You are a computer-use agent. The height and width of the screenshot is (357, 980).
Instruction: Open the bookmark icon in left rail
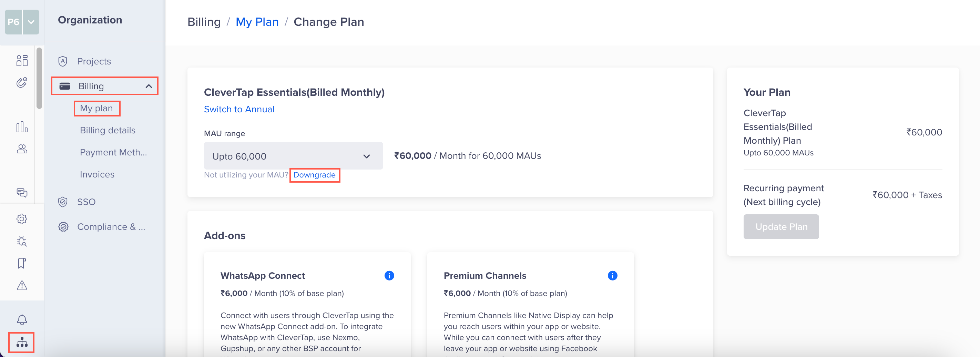click(22, 263)
